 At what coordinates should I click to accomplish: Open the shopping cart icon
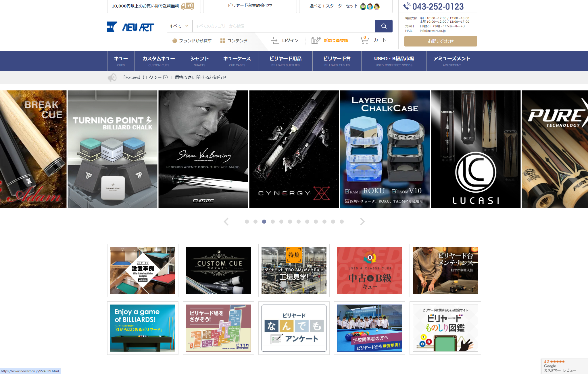pyautogui.click(x=364, y=40)
